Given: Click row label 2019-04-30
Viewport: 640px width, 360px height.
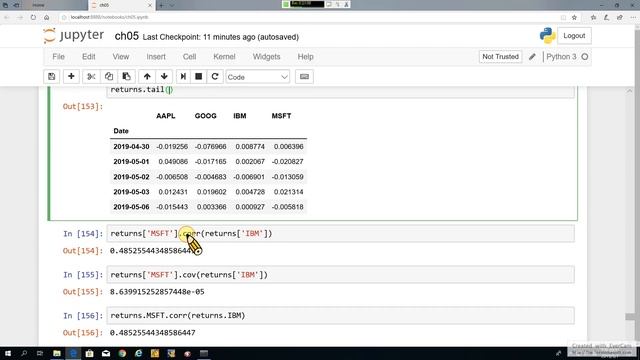Looking at the screenshot, I should pos(131,147).
